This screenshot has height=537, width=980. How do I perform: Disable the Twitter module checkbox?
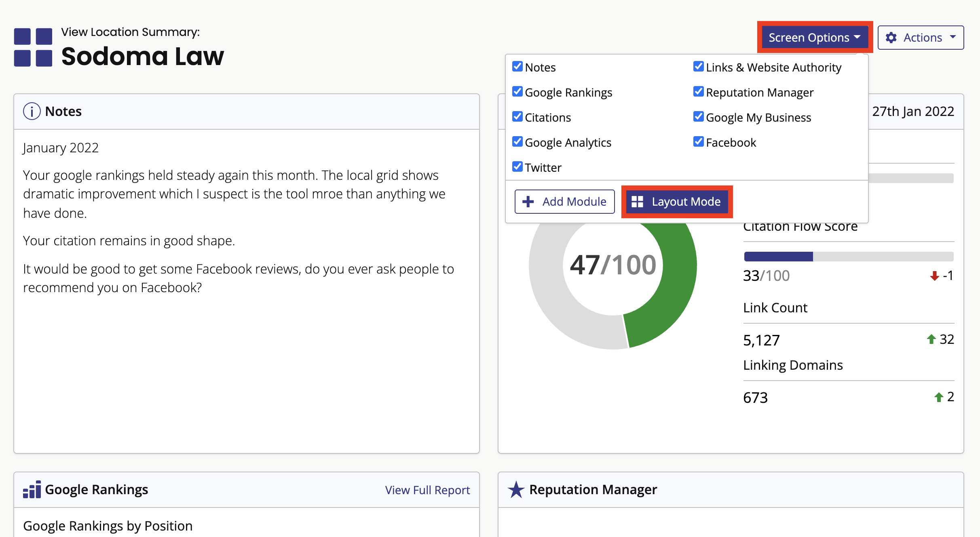pos(517,166)
